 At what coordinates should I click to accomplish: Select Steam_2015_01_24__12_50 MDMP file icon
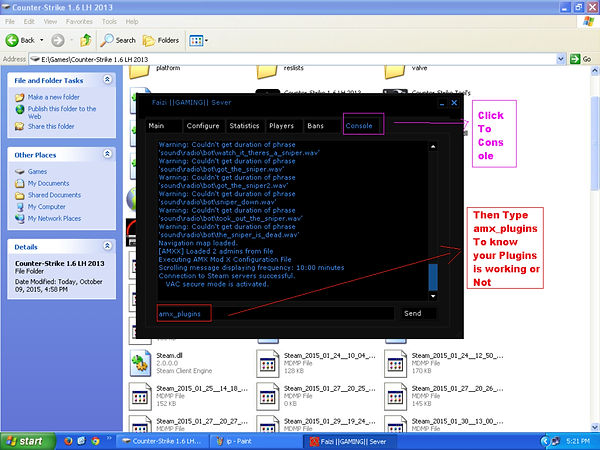[x=395, y=364]
